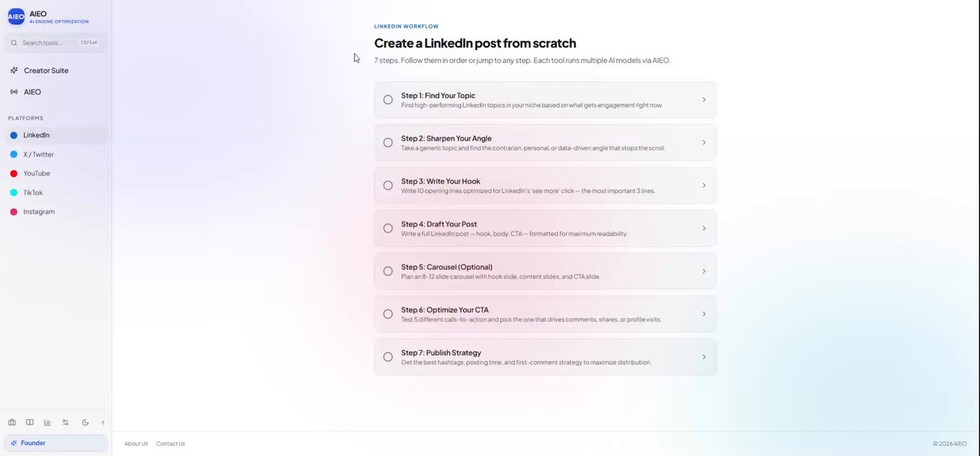The image size is (980, 456).
Task: Open the briefcase icon in sidebar footer
Action: 11,422
